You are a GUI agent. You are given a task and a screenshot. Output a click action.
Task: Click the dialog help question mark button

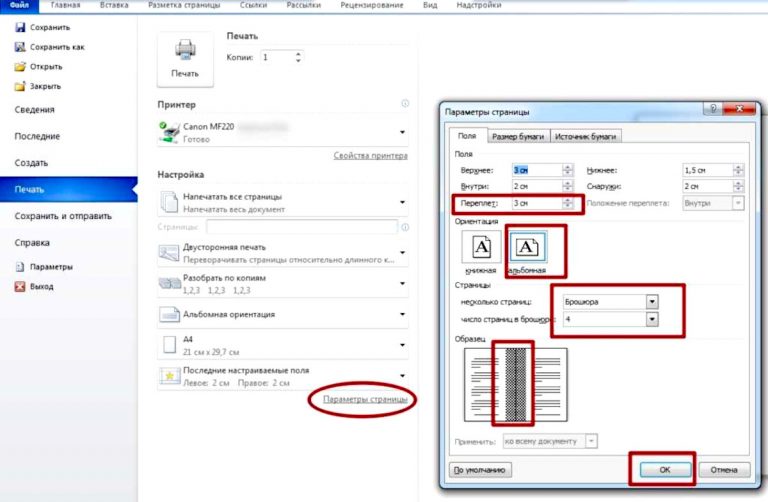(713, 109)
